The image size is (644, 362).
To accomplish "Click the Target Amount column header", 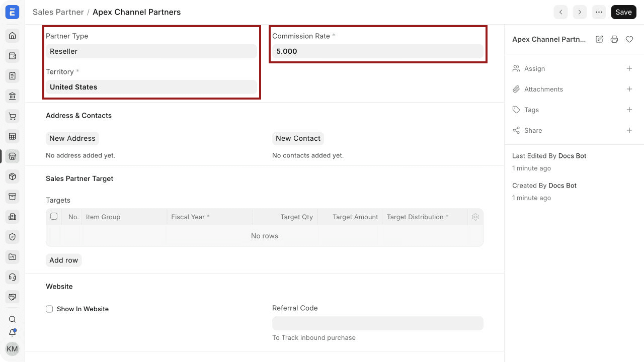I will click(350, 217).
